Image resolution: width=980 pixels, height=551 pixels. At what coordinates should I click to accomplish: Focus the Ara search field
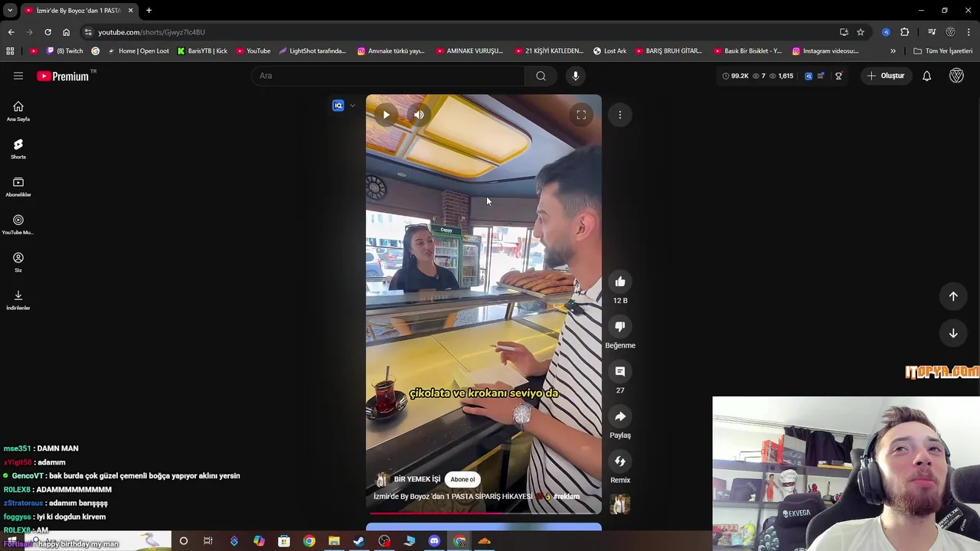coord(388,76)
